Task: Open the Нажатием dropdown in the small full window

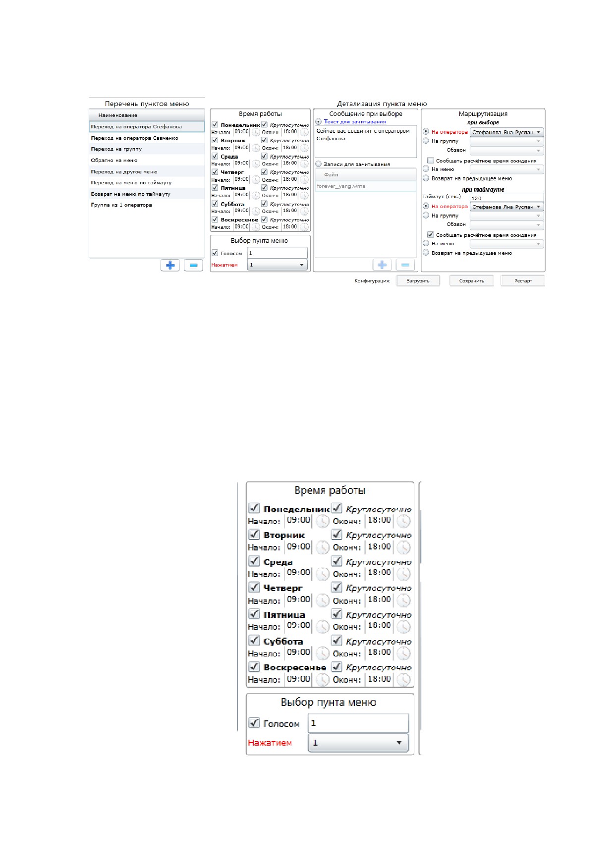Action: click(x=278, y=265)
